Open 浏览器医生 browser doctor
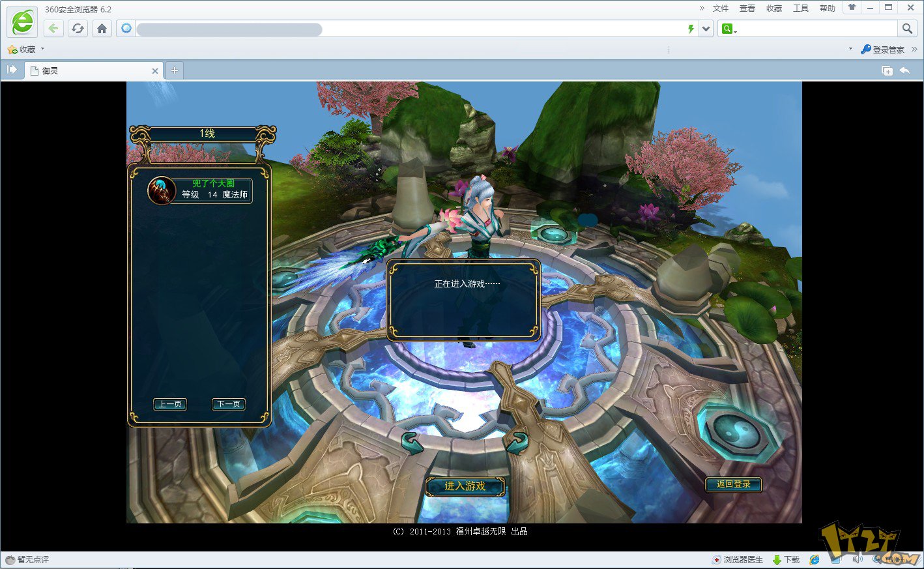924x569 pixels. [738, 560]
